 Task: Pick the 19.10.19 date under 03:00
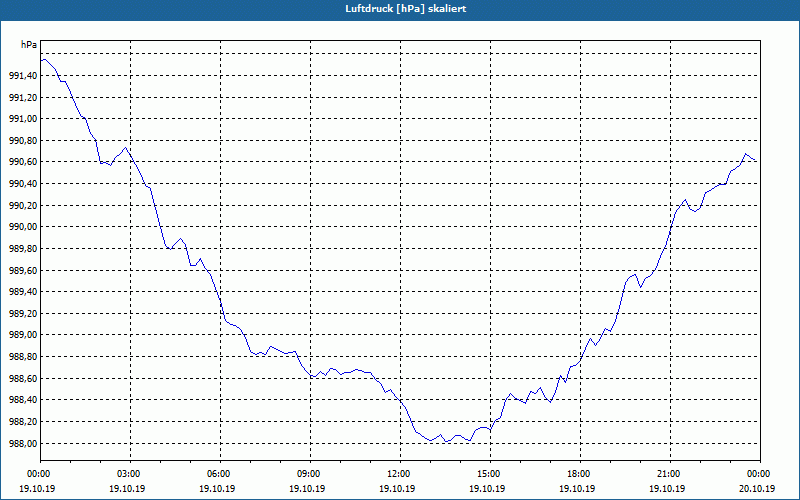coord(128,488)
